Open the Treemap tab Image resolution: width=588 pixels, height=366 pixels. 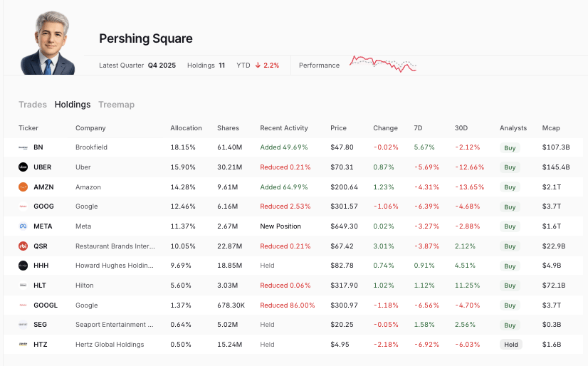tap(116, 105)
